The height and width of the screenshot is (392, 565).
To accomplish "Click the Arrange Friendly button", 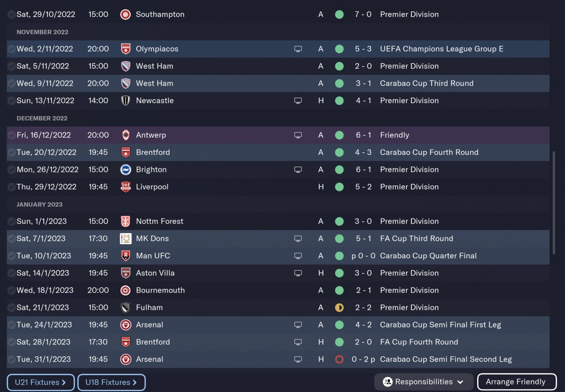I will tap(515, 382).
